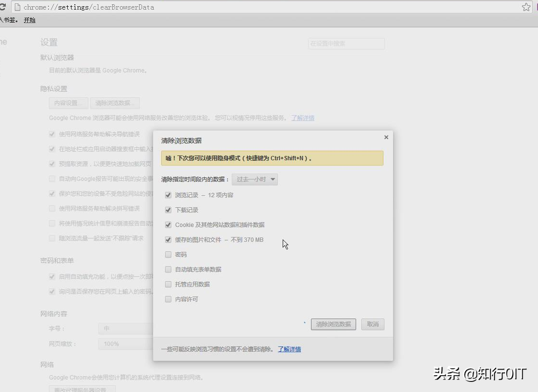Viewport: 538px width, 392px height.
Task: Enable 自动填充表单数据 clearing
Action: pyautogui.click(x=168, y=269)
